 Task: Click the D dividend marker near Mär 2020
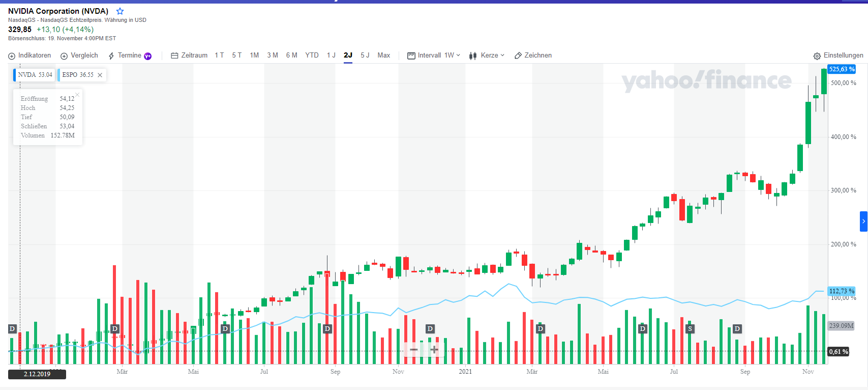pyautogui.click(x=114, y=329)
